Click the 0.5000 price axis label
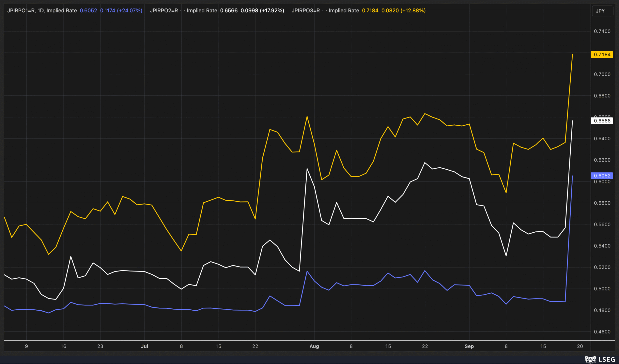Screen dimensions: 619x364 click(602, 289)
